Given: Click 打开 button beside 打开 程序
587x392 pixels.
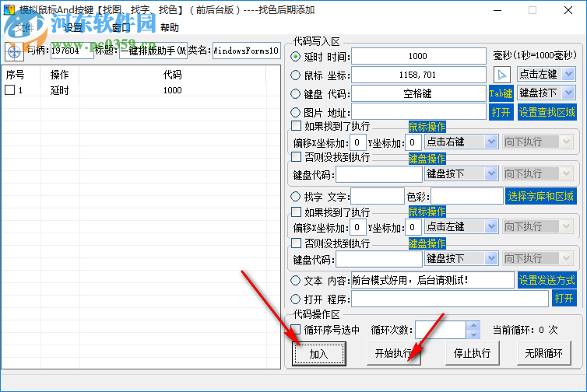Looking at the screenshot, I should point(564,299).
